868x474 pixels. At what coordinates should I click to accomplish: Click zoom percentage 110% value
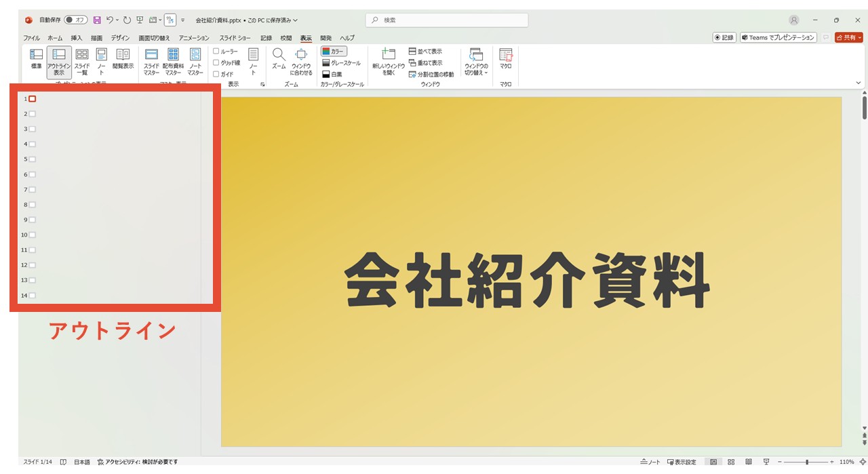847,462
